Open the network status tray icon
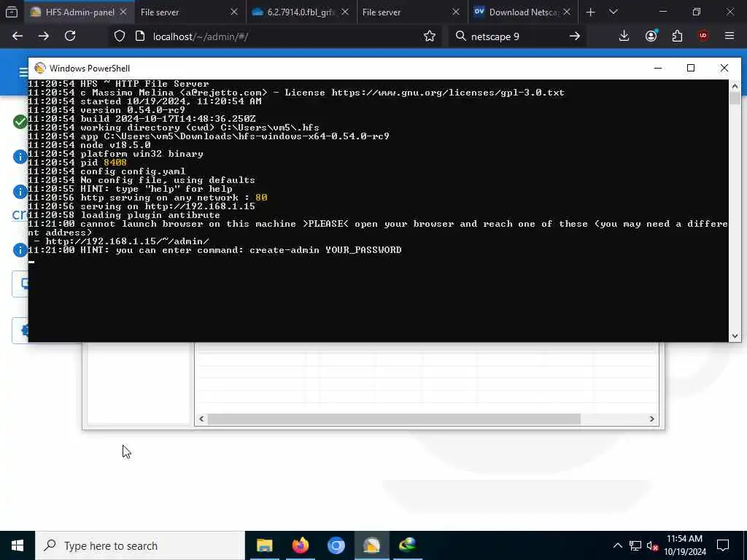This screenshot has height=560, width=747. tap(635, 545)
